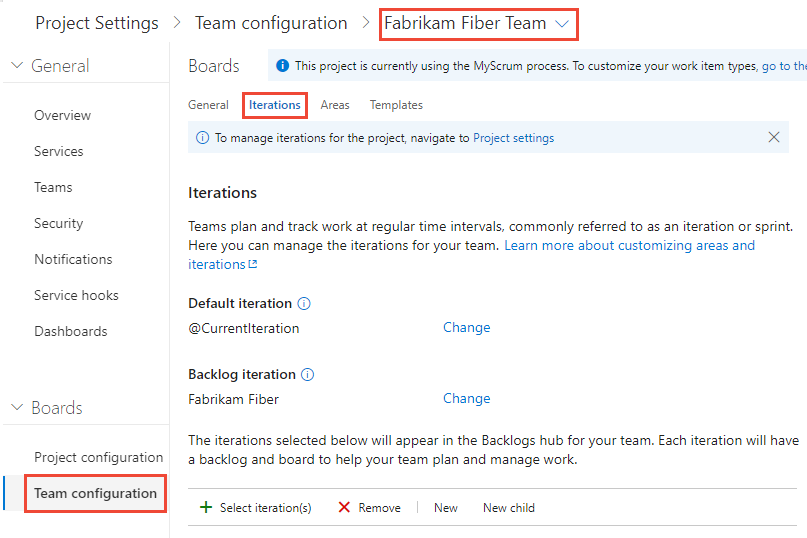
Task: Click the info icon in manage iterations banner
Action: click(x=203, y=138)
